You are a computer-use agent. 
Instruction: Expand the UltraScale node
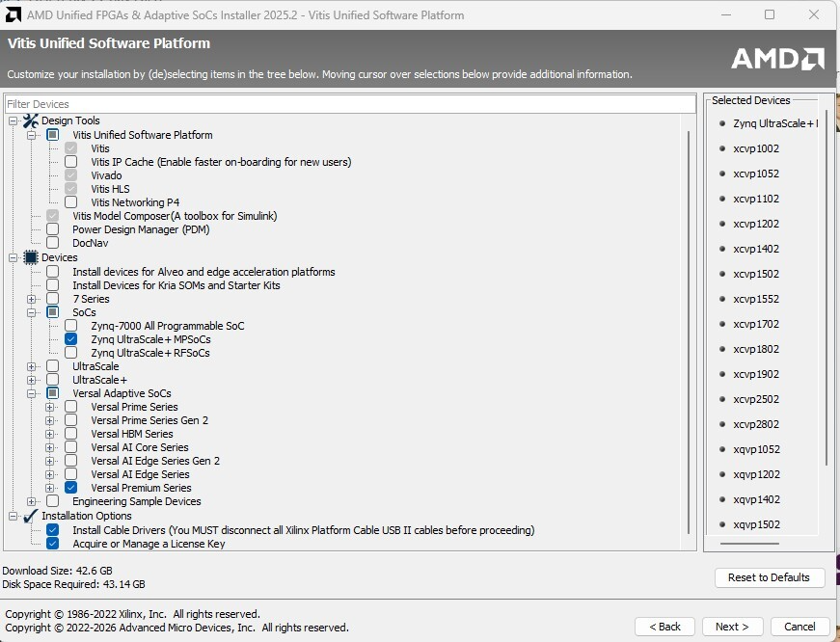pos(31,366)
